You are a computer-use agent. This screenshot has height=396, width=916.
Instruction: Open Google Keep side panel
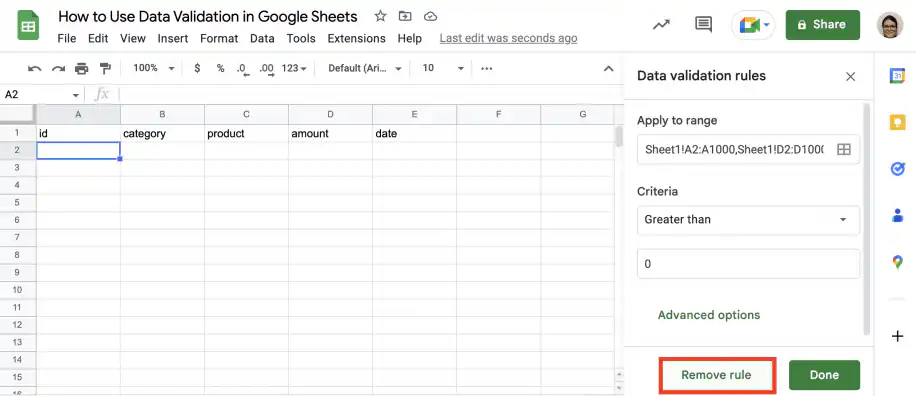tap(897, 122)
